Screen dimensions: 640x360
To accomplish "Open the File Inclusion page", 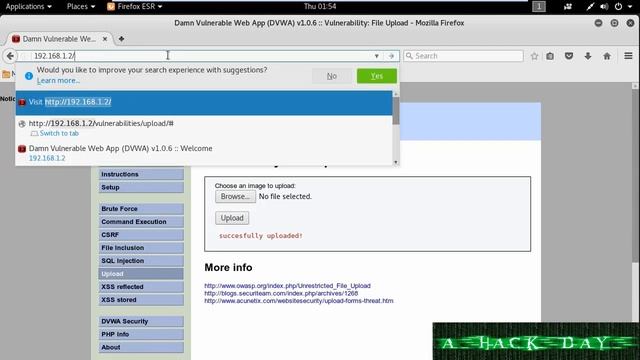I will coord(141,248).
